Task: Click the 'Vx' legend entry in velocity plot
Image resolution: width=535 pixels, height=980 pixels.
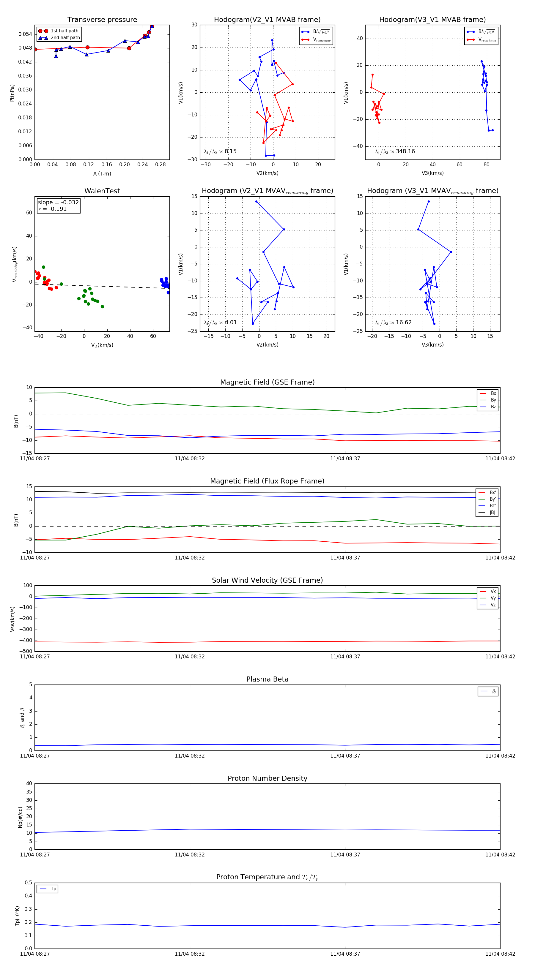Action: pos(488,591)
